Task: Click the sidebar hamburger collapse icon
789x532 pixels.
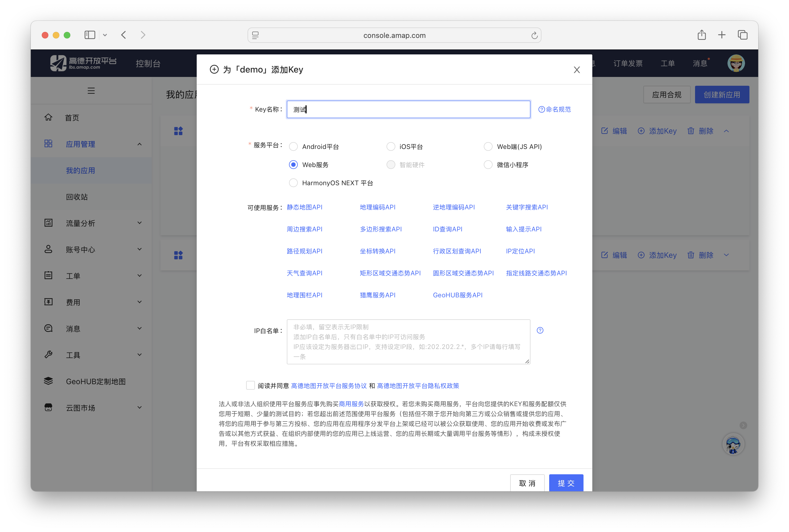Action: [x=91, y=91]
